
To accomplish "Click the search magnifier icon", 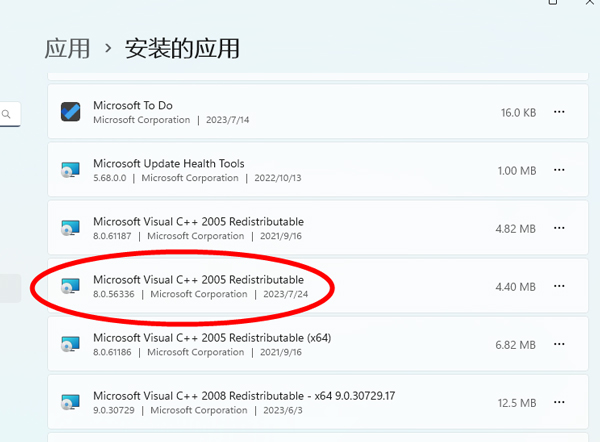I will pos(6,115).
